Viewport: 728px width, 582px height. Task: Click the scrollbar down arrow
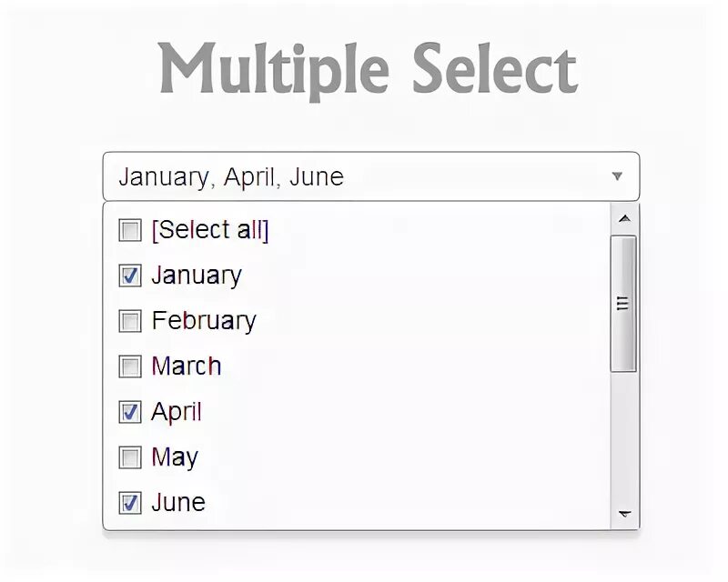[x=623, y=515]
